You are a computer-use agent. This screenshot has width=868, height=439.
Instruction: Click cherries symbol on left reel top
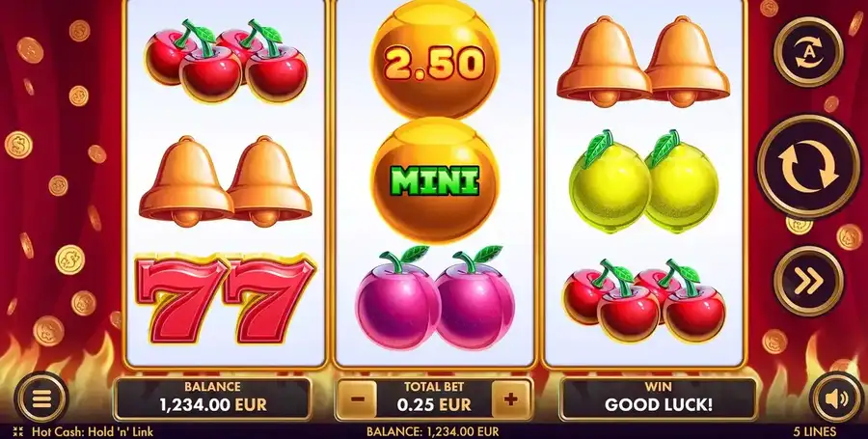pos(226,61)
